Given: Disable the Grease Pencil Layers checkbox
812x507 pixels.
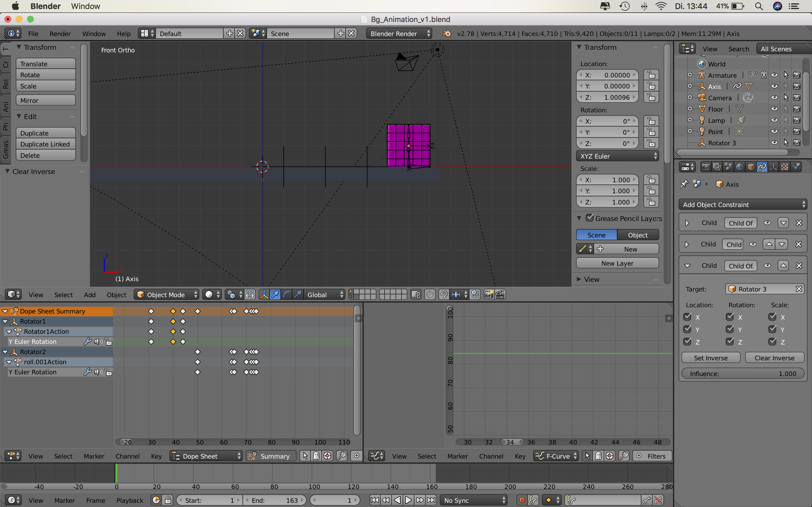Looking at the screenshot, I should 590,218.
